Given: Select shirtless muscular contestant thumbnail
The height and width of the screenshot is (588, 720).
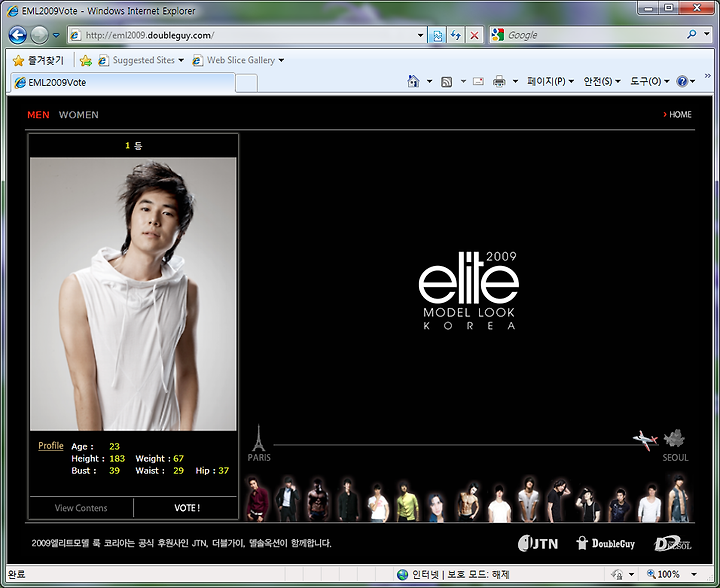Looking at the screenshot, I should coord(318,499).
